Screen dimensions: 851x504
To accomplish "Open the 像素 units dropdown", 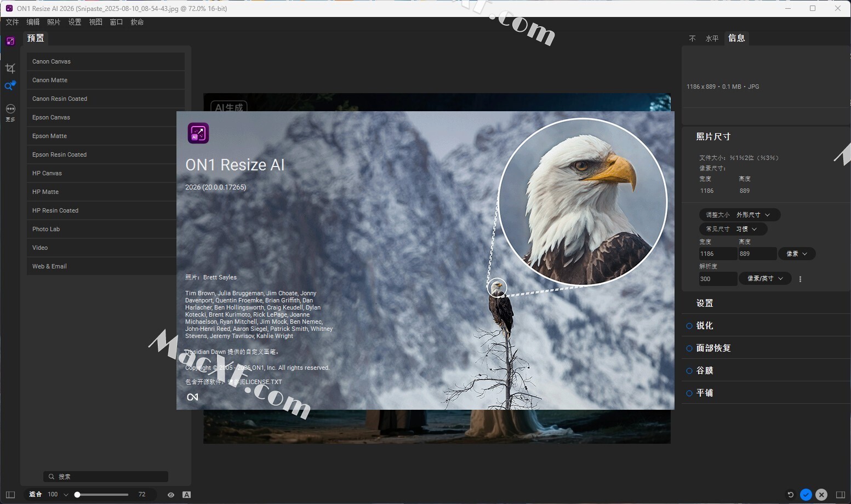I will tap(797, 254).
